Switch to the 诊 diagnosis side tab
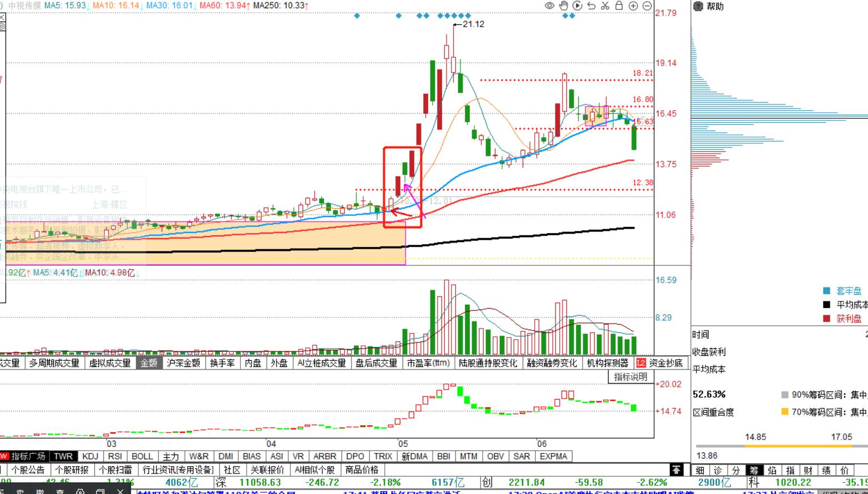The height and width of the screenshot is (494, 868). (718, 470)
